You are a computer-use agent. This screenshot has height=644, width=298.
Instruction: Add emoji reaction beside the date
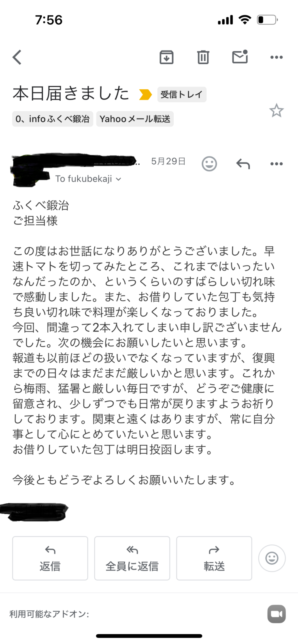[209, 164]
